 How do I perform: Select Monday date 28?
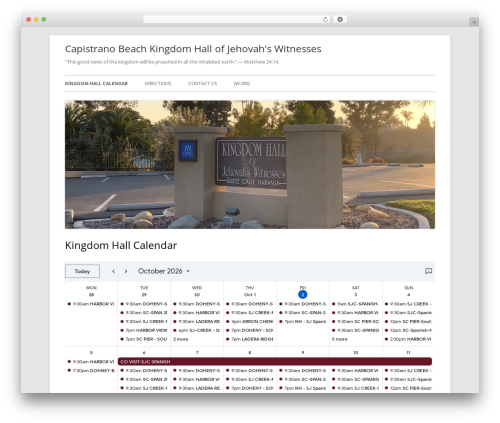click(x=91, y=295)
